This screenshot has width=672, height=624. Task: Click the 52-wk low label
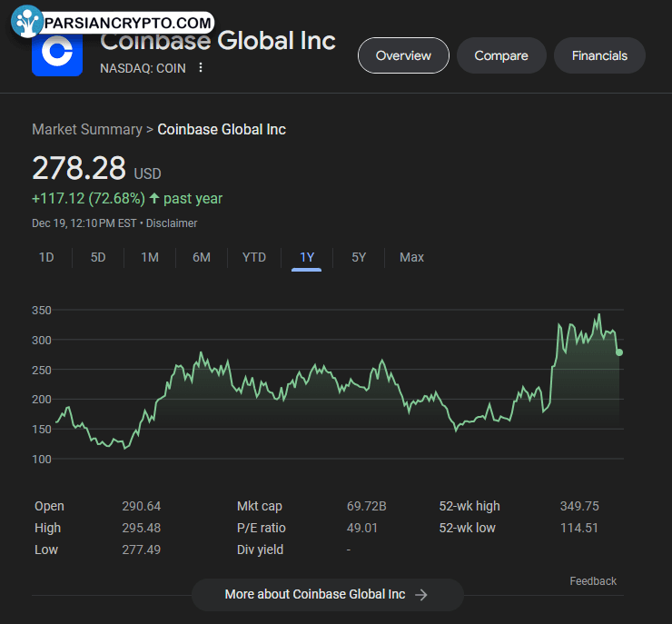tap(467, 528)
